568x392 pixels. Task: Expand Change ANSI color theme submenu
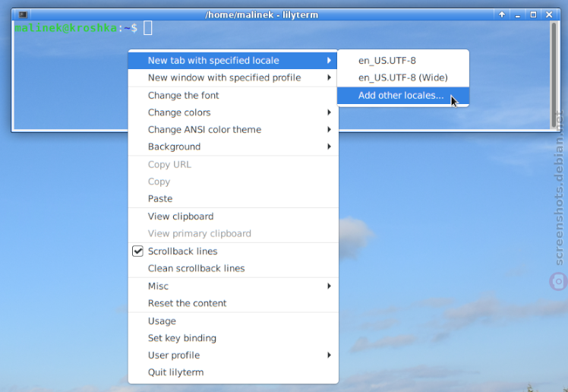pyautogui.click(x=233, y=130)
